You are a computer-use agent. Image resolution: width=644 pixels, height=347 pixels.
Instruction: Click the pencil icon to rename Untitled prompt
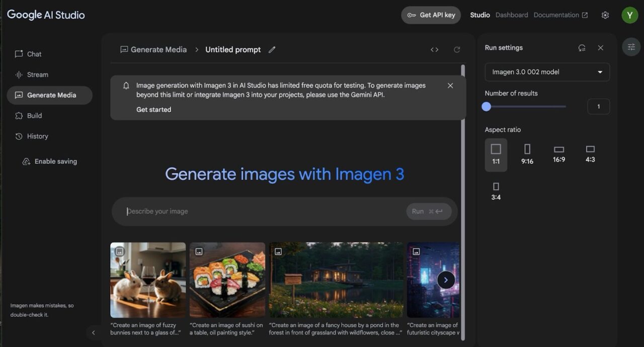(x=272, y=50)
